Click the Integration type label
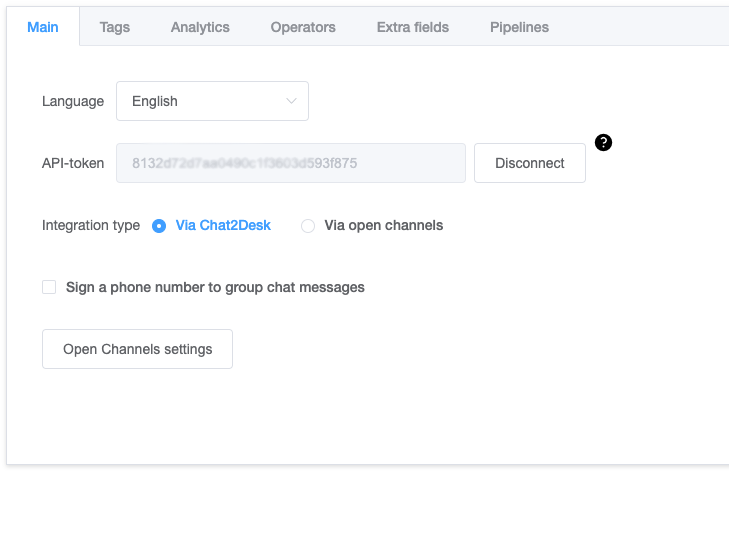Viewport: 729px width, 533px height. [91, 226]
